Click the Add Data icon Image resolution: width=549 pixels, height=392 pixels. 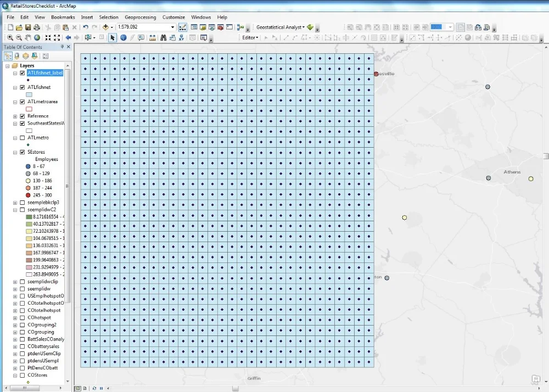coord(105,27)
